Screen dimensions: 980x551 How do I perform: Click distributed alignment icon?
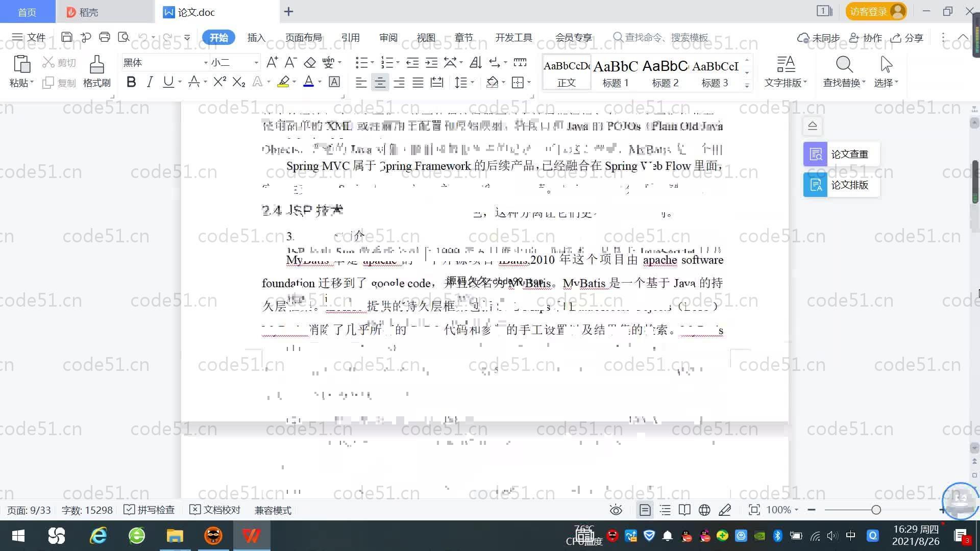point(436,82)
